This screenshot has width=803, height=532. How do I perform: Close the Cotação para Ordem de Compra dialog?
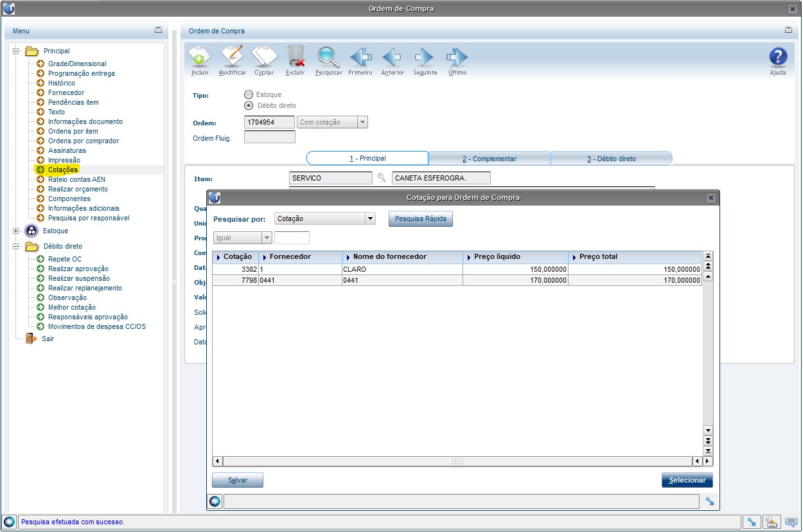710,198
